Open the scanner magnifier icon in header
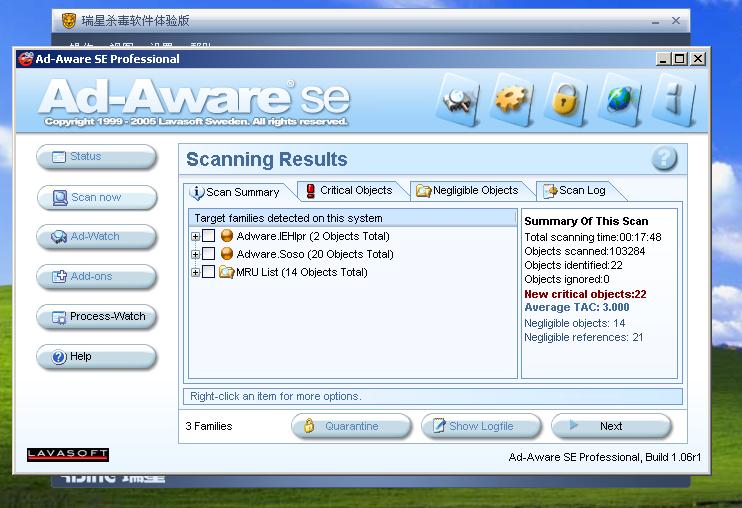 pos(458,100)
